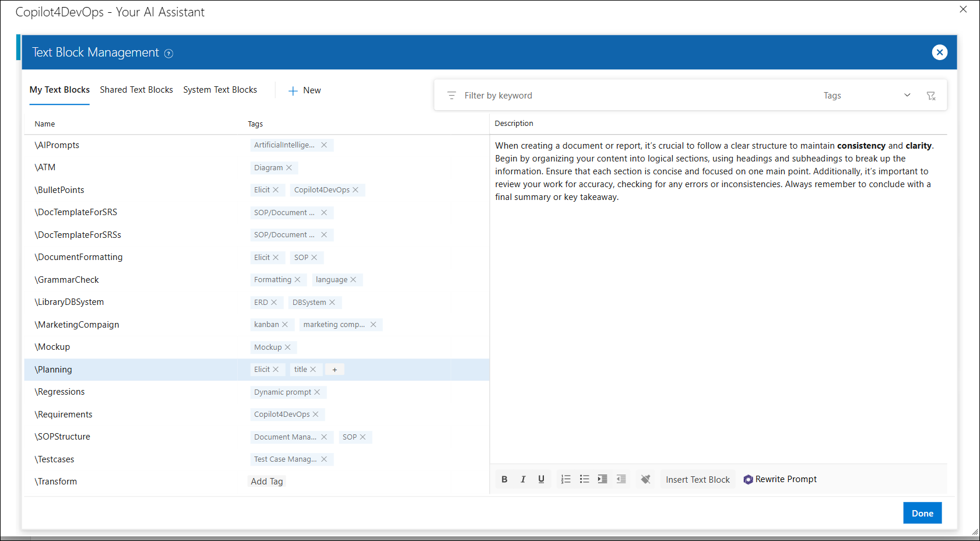Select the \DocumentFormatting text block
The image size is (980, 541).
tap(79, 257)
